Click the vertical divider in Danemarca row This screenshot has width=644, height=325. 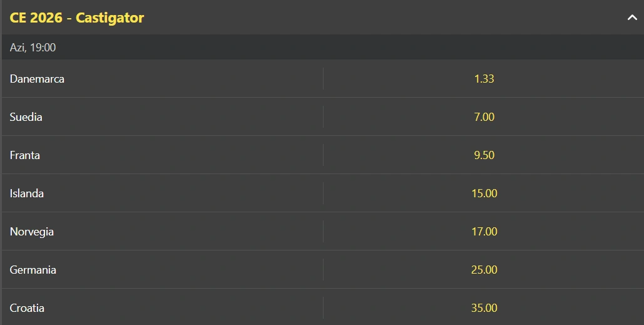pyautogui.click(x=323, y=79)
